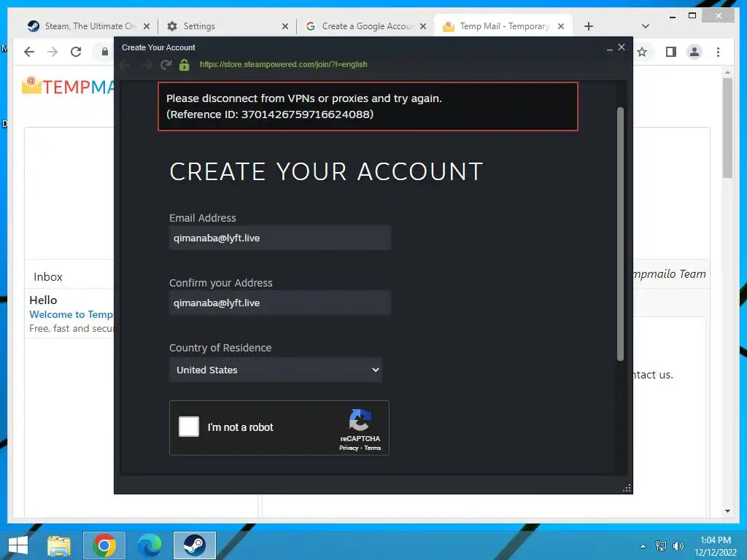Screen dimensions: 747x560
Task: Show hidden system tray icons
Action: click(643, 546)
